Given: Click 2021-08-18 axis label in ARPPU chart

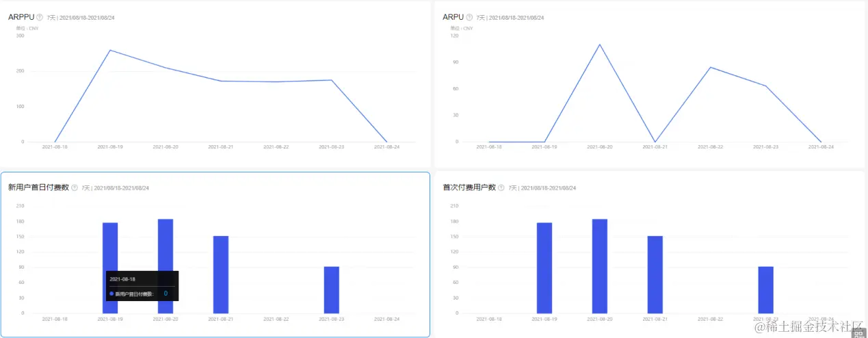Looking at the screenshot, I should (x=55, y=146).
